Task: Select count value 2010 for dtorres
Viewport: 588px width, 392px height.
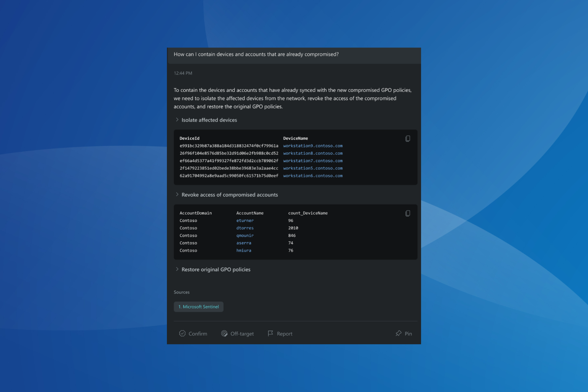Action: [x=293, y=228]
